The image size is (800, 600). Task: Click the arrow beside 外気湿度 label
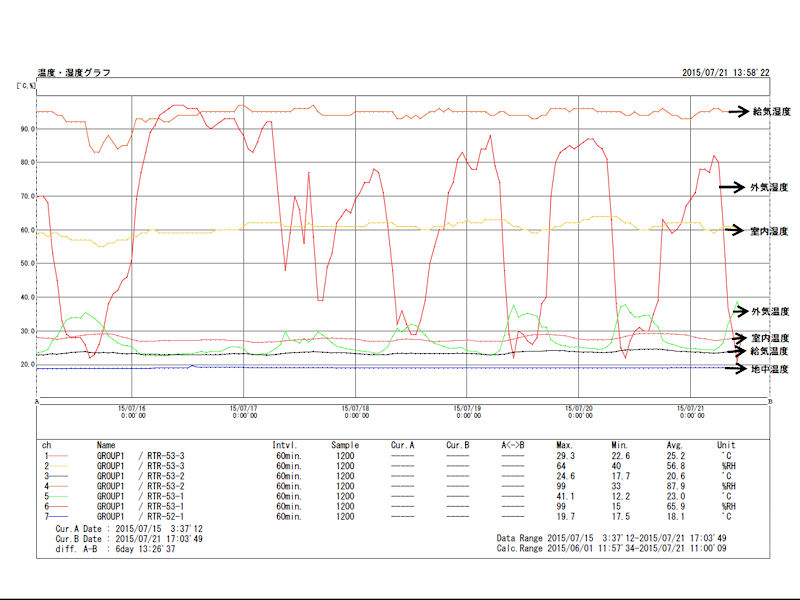point(733,187)
